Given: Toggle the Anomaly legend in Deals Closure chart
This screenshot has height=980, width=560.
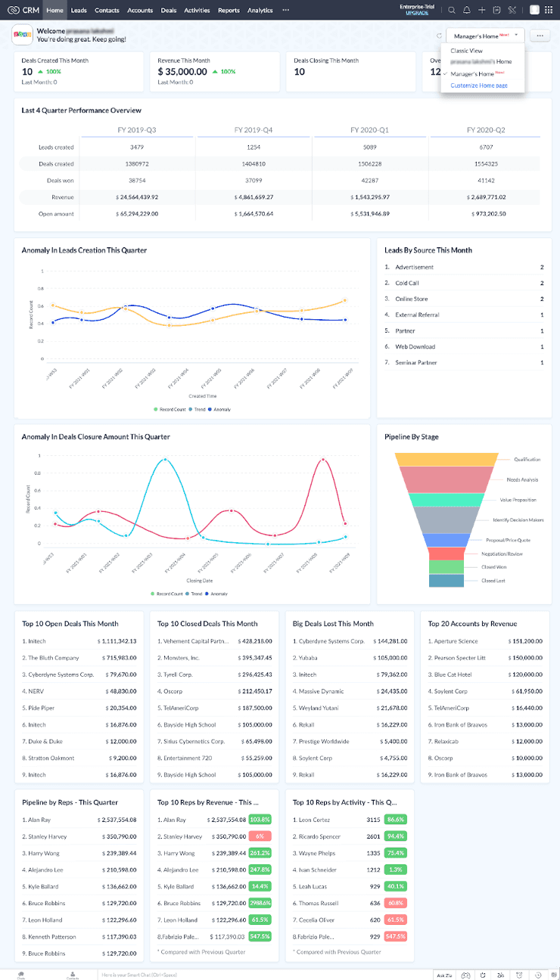Looking at the screenshot, I should coord(216,594).
